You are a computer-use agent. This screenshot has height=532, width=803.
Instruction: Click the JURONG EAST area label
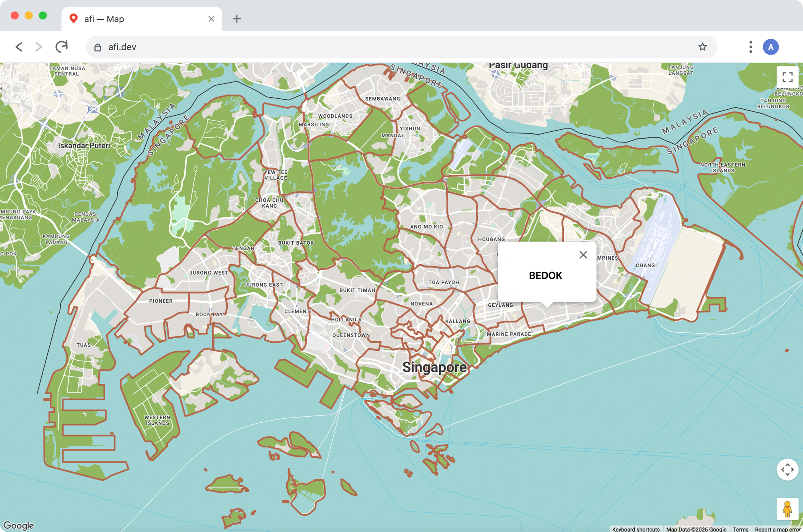click(264, 285)
